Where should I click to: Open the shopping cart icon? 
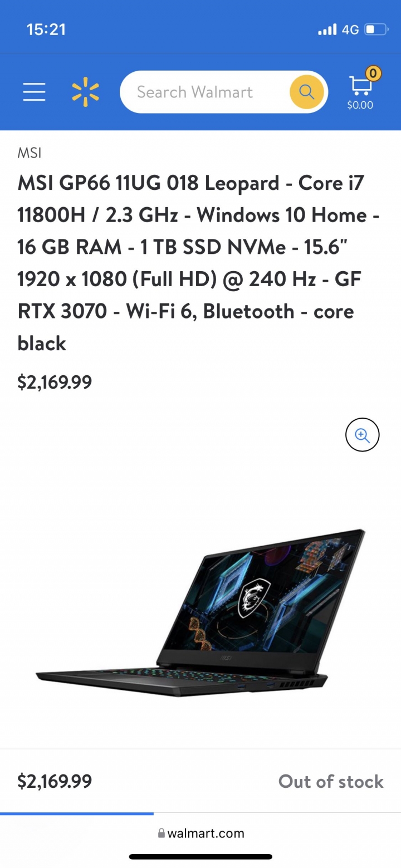[360, 86]
